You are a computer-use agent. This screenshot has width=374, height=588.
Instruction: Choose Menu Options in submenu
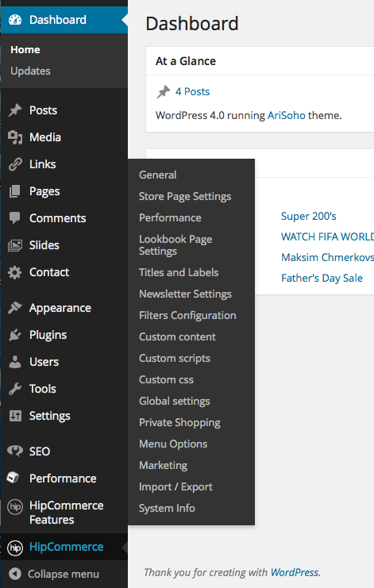tap(173, 444)
